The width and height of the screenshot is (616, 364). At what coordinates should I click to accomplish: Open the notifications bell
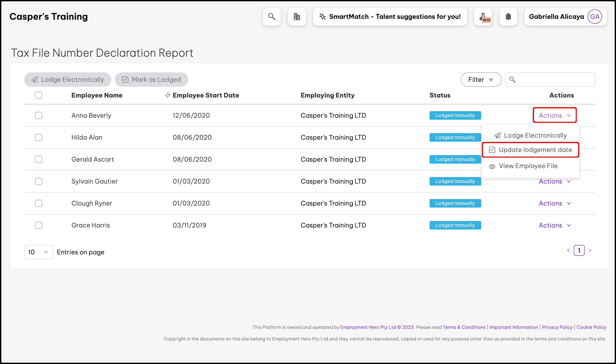(508, 17)
